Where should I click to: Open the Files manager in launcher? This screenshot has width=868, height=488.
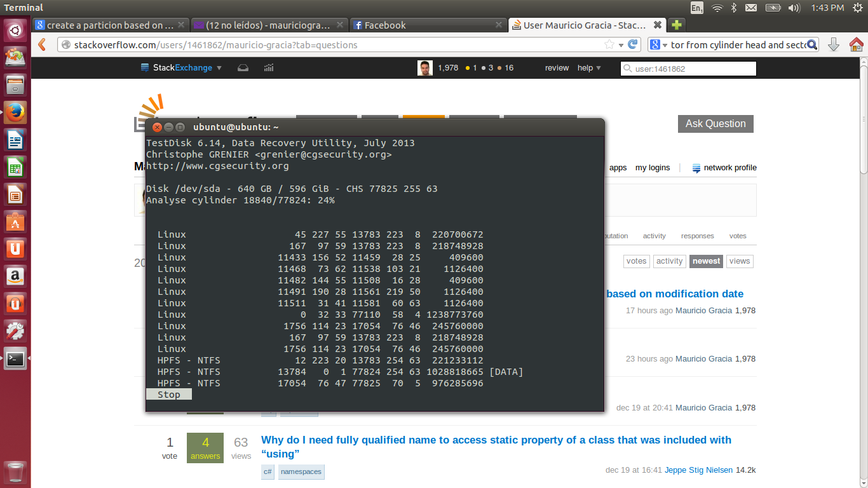click(15, 85)
